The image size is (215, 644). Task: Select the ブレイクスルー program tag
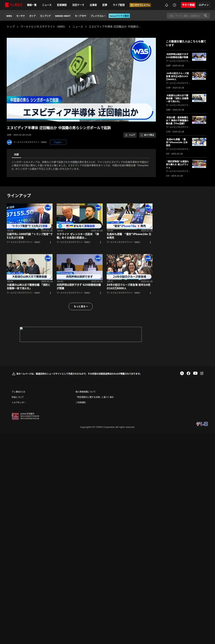[98, 16]
